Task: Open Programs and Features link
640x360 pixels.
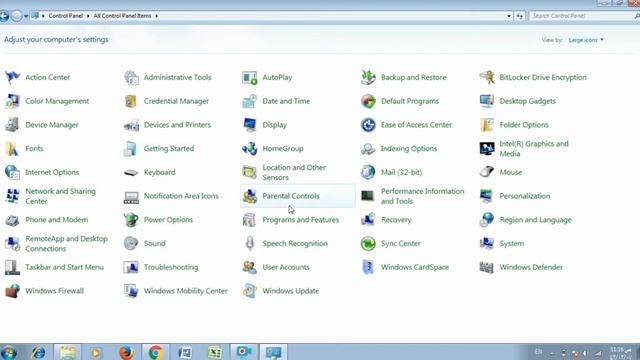Action: point(300,220)
